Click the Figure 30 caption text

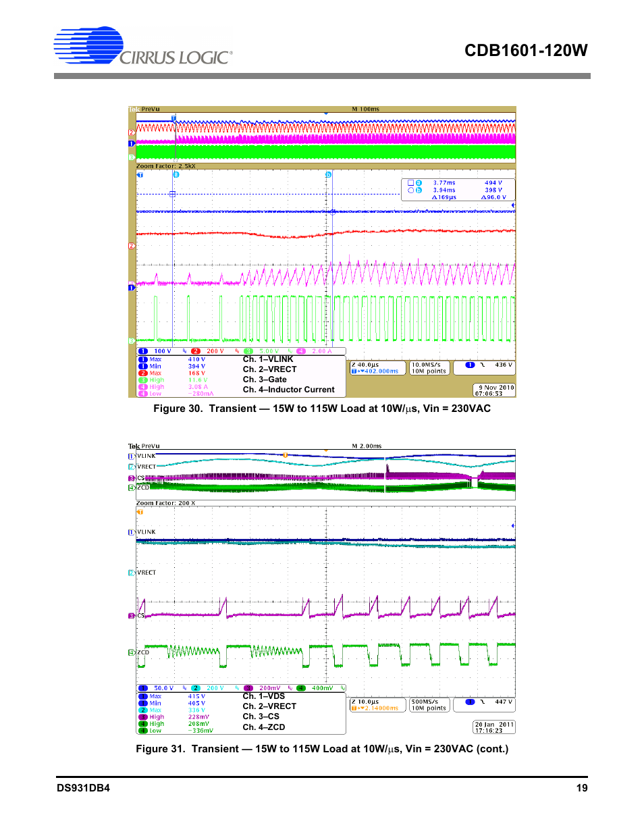coord(322,409)
